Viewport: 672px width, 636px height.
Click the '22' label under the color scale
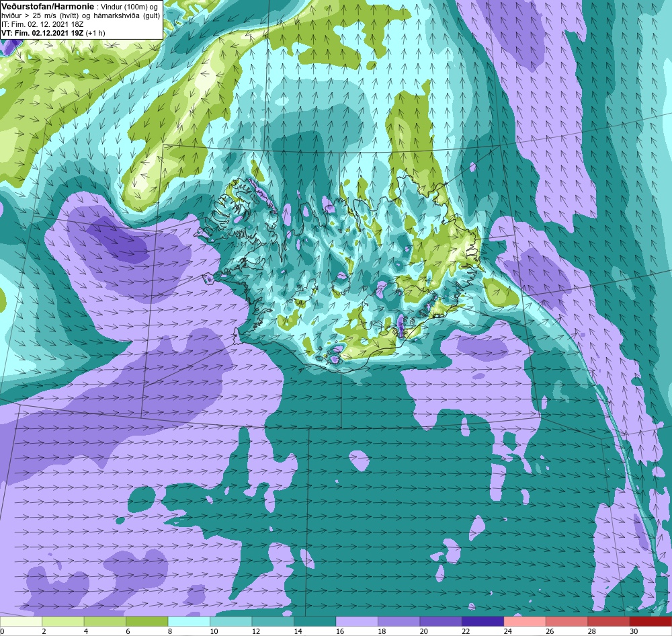(466, 631)
